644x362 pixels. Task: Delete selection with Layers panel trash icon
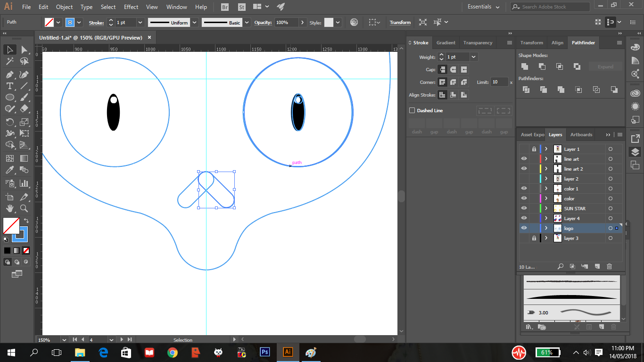609,266
